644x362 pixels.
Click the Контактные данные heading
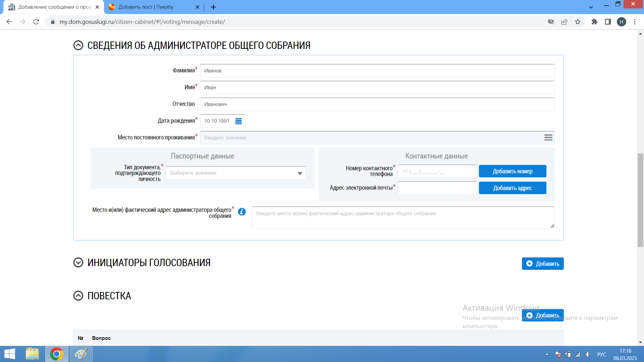(x=436, y=156)
